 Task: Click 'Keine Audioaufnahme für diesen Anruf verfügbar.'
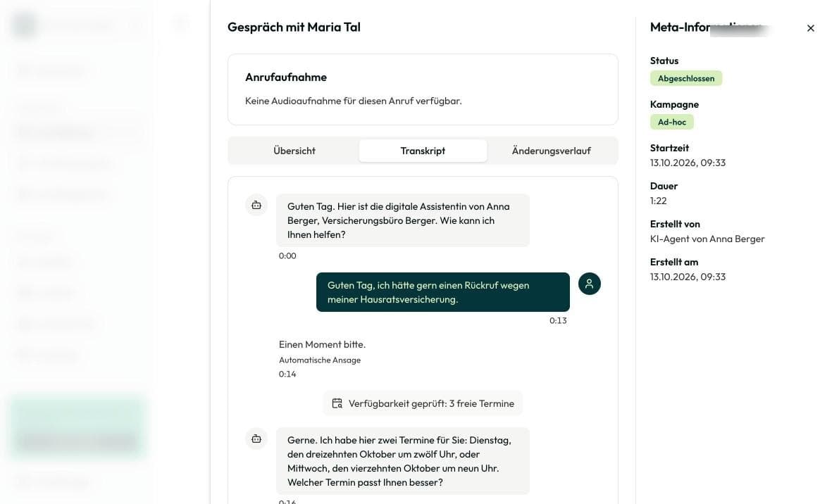pyautogui.click(x=353, y=101)
